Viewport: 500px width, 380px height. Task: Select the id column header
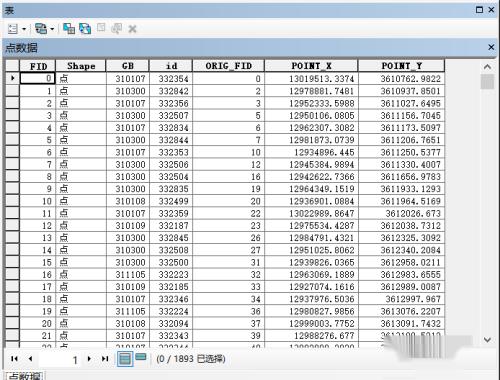171,66
